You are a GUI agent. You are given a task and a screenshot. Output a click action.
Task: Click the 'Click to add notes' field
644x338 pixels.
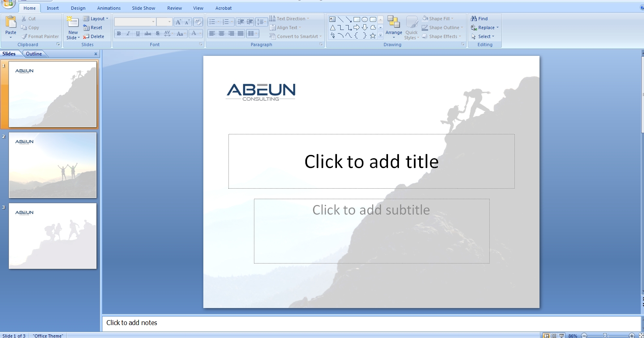pyautogui.click(x=371, y=323)
